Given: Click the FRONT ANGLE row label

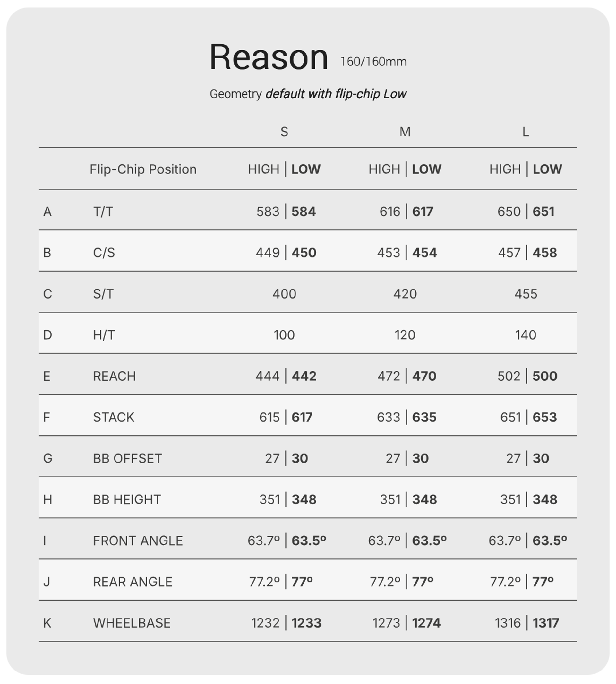Looking at the screenshot, I should point(138,541).
